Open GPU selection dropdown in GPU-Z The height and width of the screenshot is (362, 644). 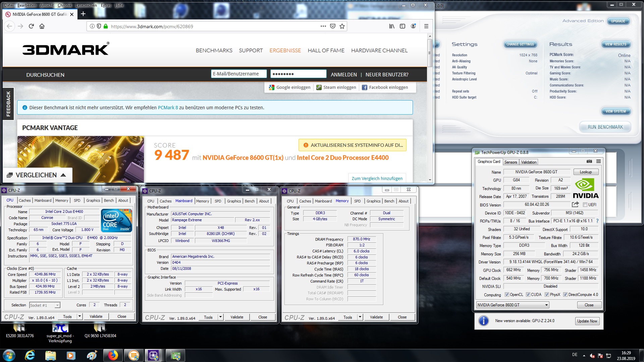[x=513, y=305]
